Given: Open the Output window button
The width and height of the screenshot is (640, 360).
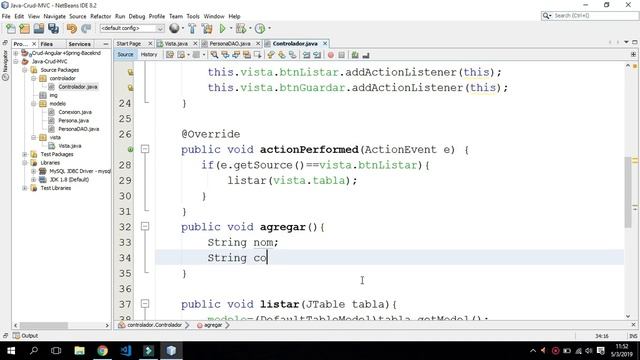Looking at the screenshot, I should point(25,336).
